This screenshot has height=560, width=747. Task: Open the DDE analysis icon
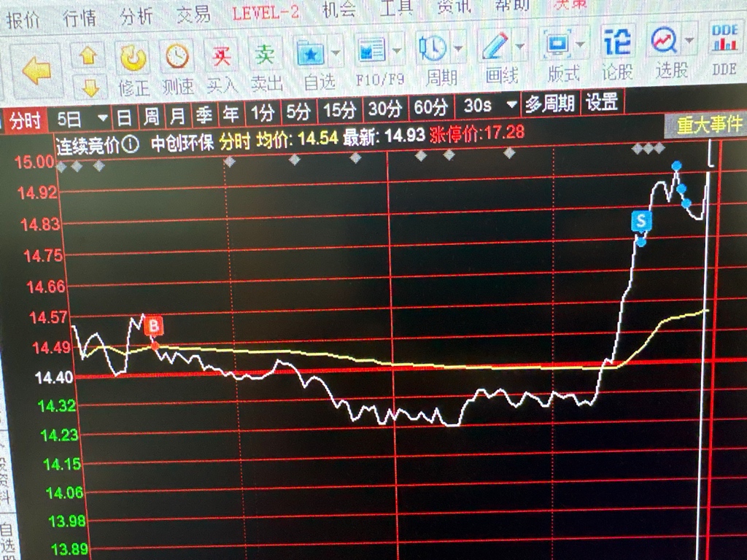click(x=724, y=38)
